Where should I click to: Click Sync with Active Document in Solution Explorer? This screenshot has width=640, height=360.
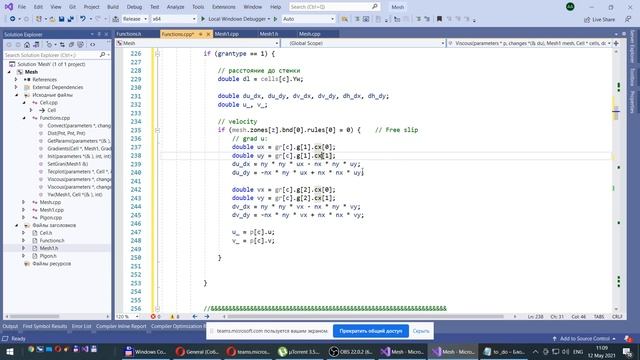[x=62, y=44]
